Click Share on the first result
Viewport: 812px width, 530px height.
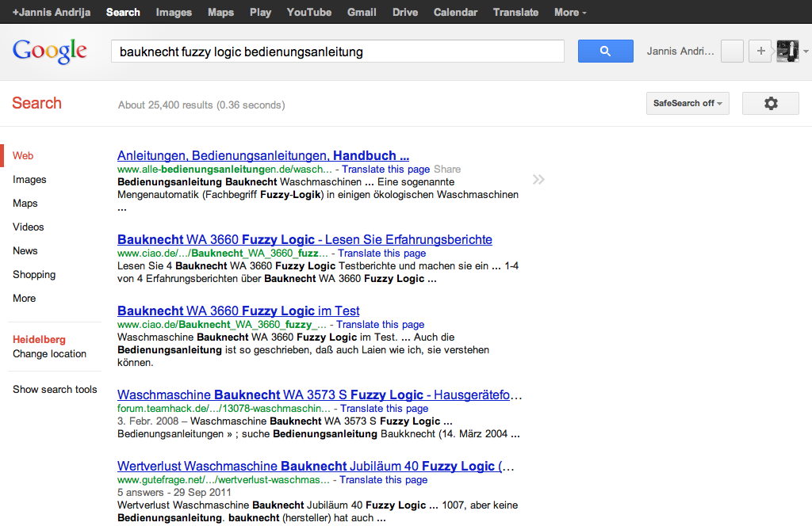click(447, 170)
